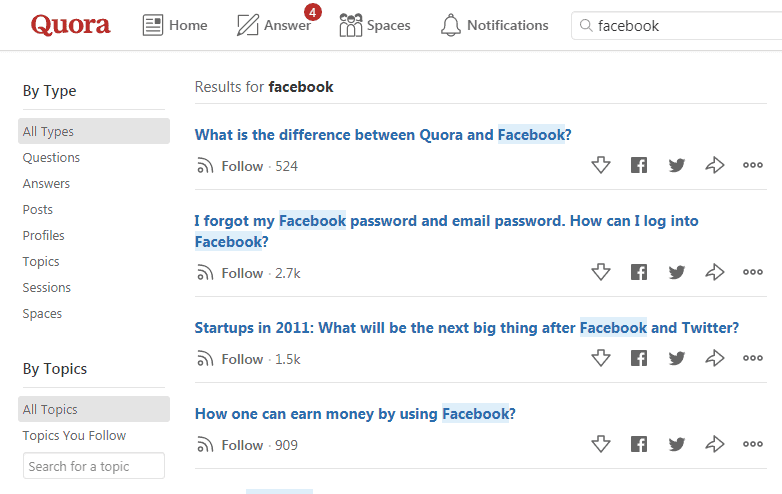The height and width of the screenshot is (494, 782).
Task: Open more options for Startups in 2011 question
Action: pyautogui.click(x=753, y=358)
